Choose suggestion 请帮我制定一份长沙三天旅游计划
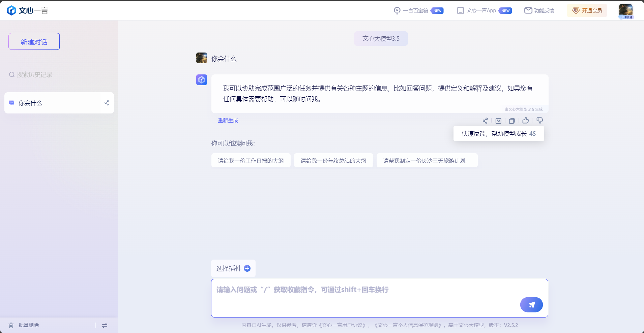The width and height of the screenshot is (644, 333). click(x=427, y=160)
